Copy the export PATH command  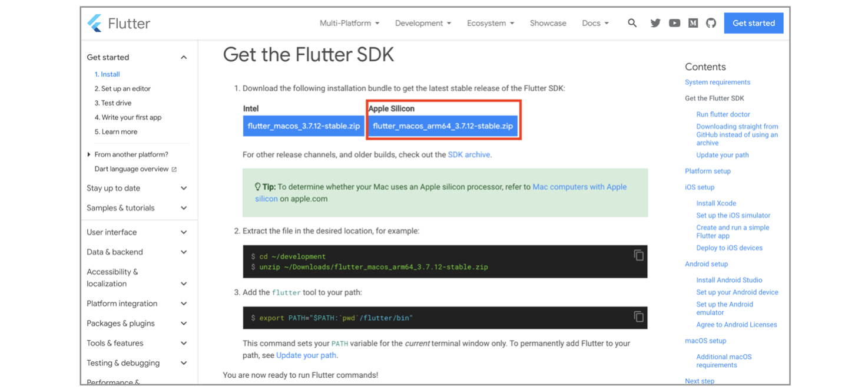(x=638, y=317)
